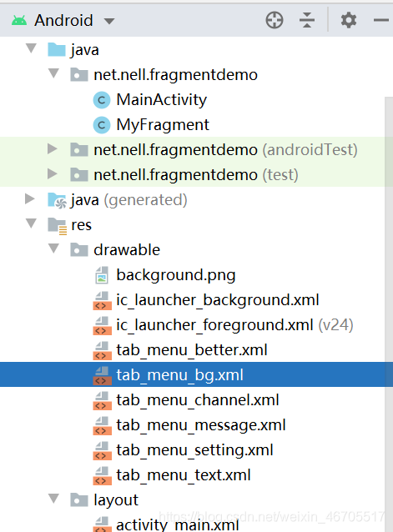This screenshot has height=532, width=393.
Task: Open the Android view dropdown arrow
Action: point(109,22)
